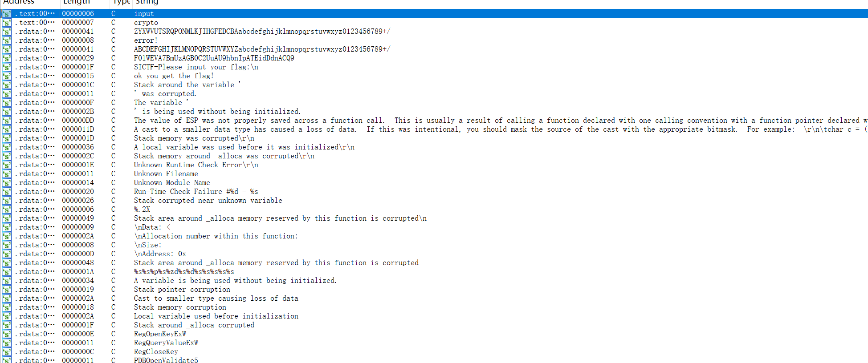
Task: Click the icon next to the 'RegOpenKeyExW' row
Action: pyautogui.click(x=7, y=334)
